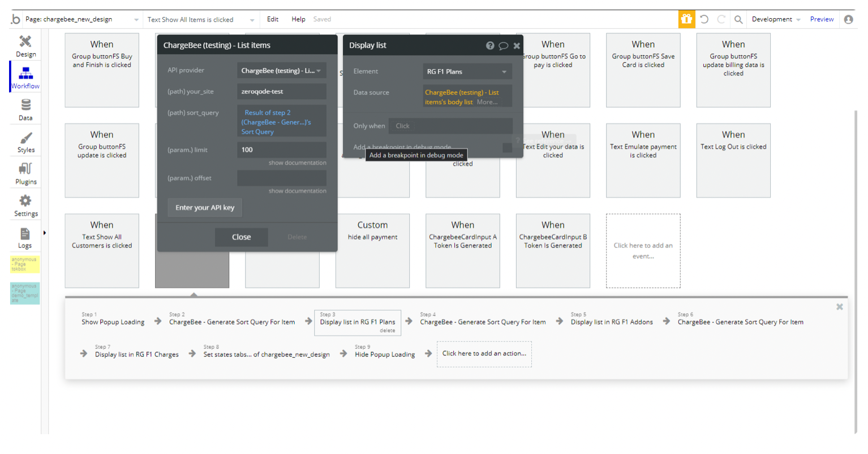This screenshot has width=868, height=454.
Task: Open the Element RG F1 Plans dropdown
Action: tap(467, 71)
